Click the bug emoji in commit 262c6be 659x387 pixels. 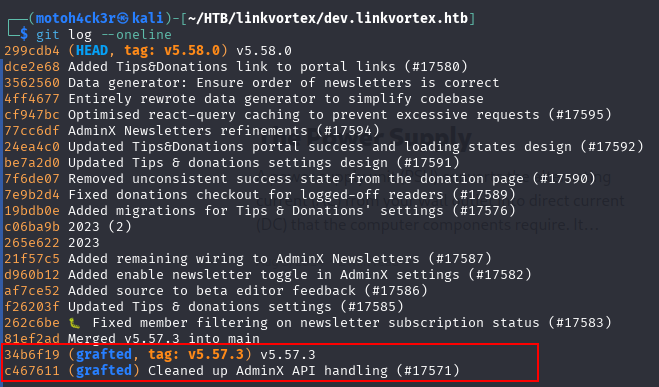click(x=75, y=323)
